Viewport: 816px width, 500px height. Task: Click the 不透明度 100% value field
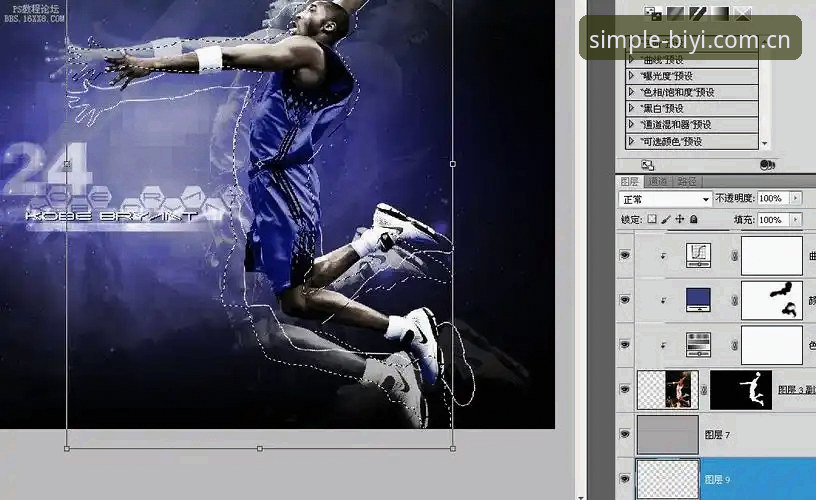pos(774,198)
